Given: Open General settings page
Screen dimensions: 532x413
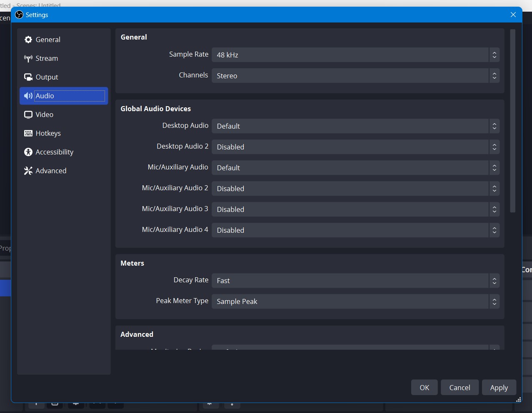Looking at the screenshot, I should pos(47,40).
